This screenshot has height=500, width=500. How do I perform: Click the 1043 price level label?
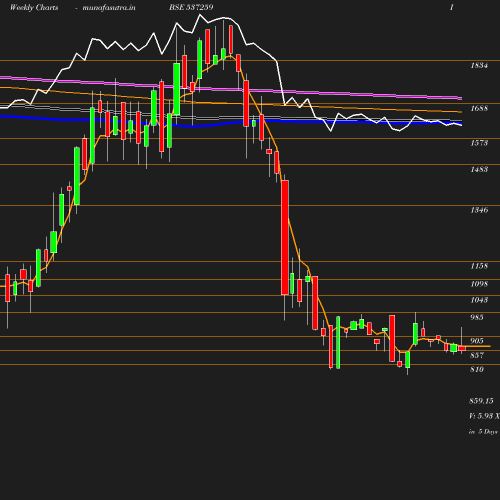[479, 300]
